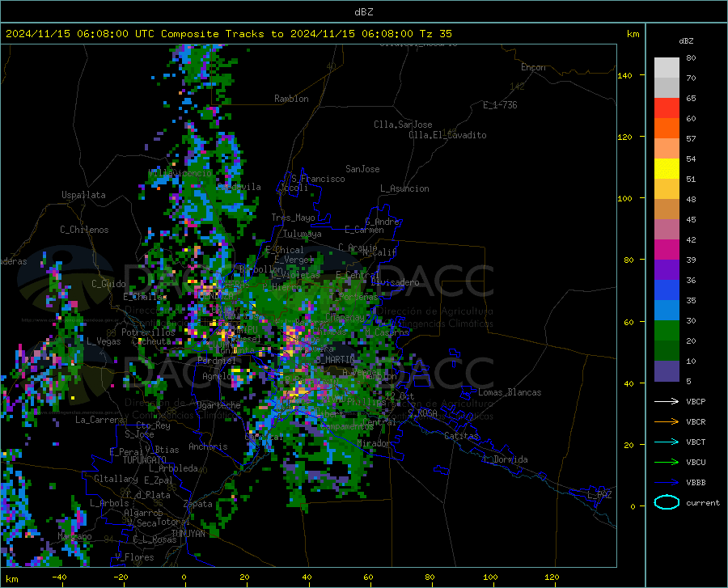Click the 'Tres_Mayo' place label
Viewport: 728px width, 588px height.
pyautogui.click(x=293, y=218)
